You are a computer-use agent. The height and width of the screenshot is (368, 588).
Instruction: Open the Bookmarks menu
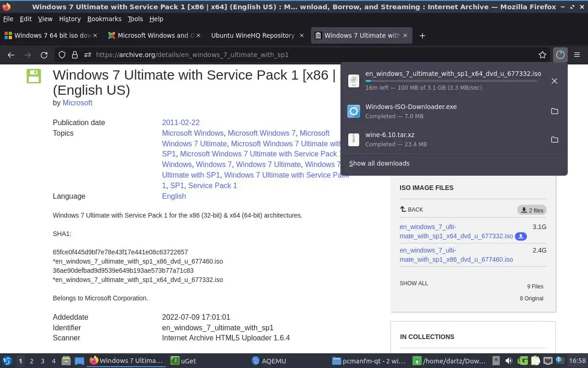[104, 19]
